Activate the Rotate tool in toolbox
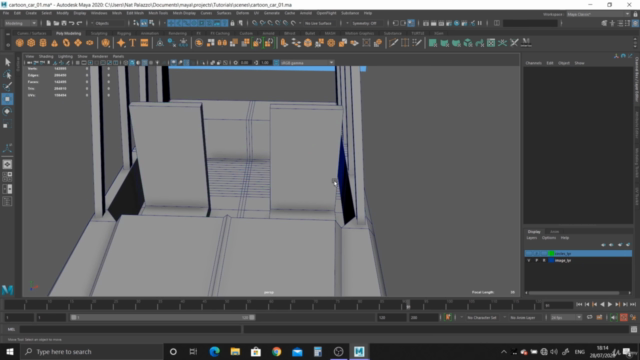Viewport: 640px width, 360px height. pyautogui.click(x=7, y=111)
